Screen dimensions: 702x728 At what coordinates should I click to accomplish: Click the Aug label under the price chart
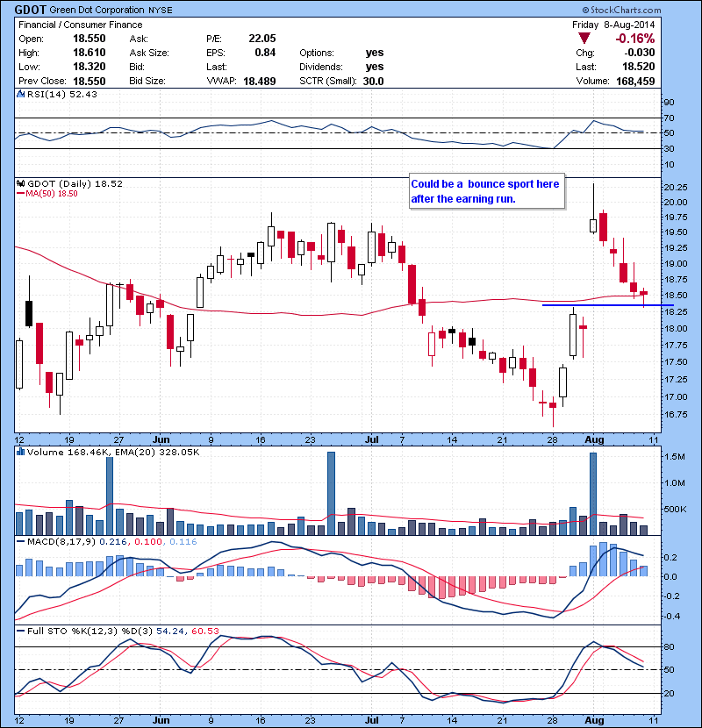(x=594, y=439)
